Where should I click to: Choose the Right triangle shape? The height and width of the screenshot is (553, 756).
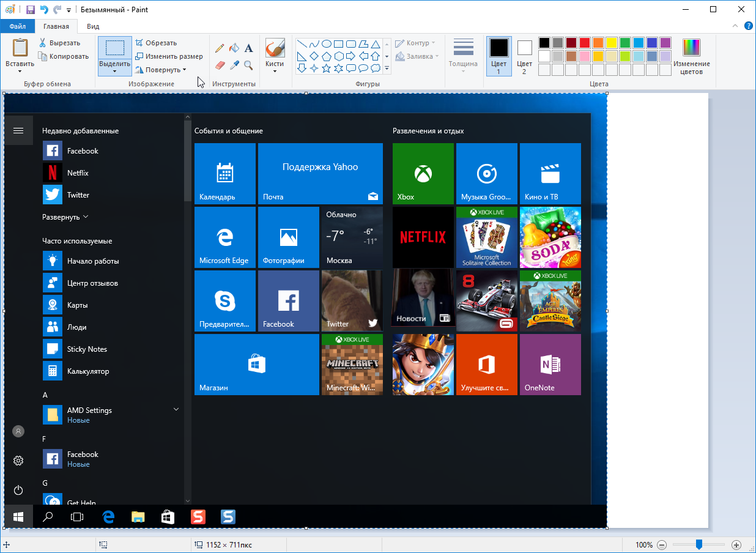tap(302, 56)
